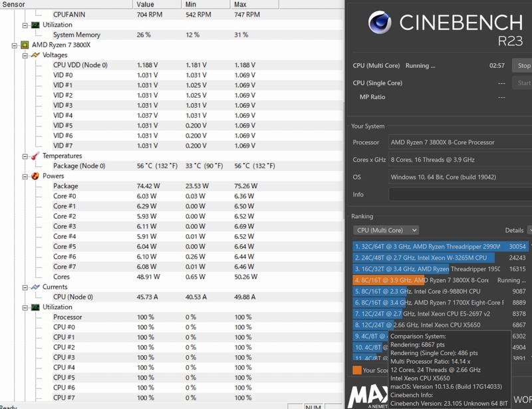Click the Utilization icon above Processor row
The image size is (532, 409).
tap(35, 307)
